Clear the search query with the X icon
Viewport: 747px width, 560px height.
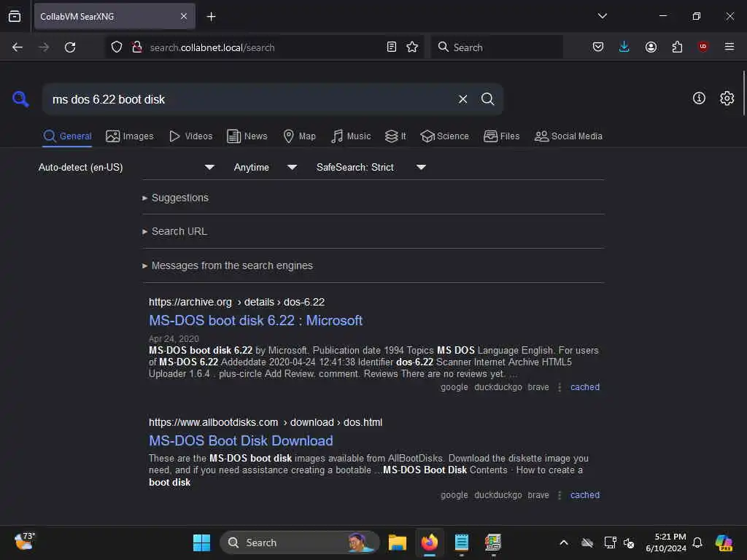462,99
